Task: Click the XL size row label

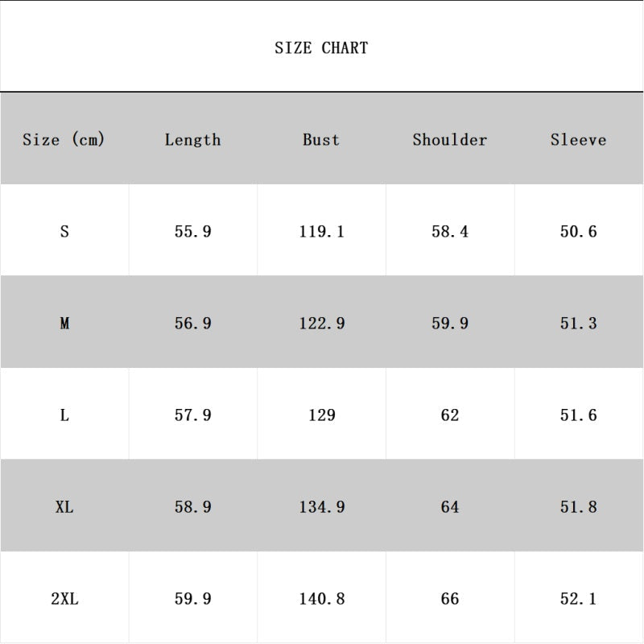Action: (64, 507)
